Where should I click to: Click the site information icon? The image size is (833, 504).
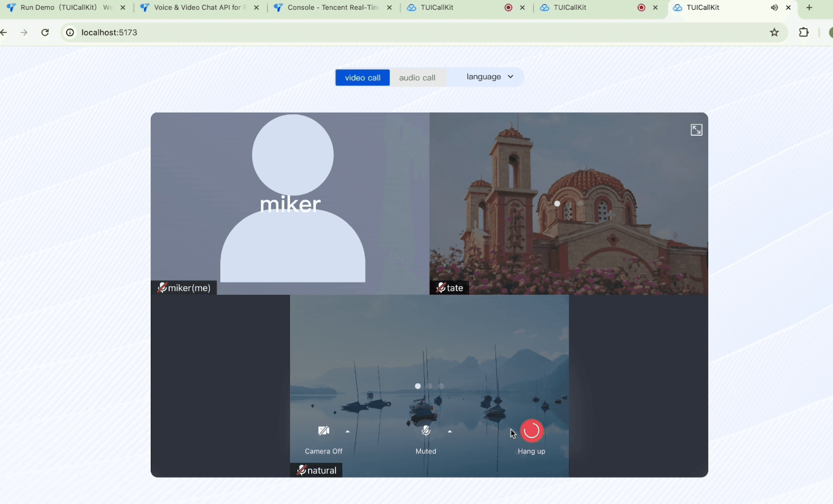click(70, 32)
